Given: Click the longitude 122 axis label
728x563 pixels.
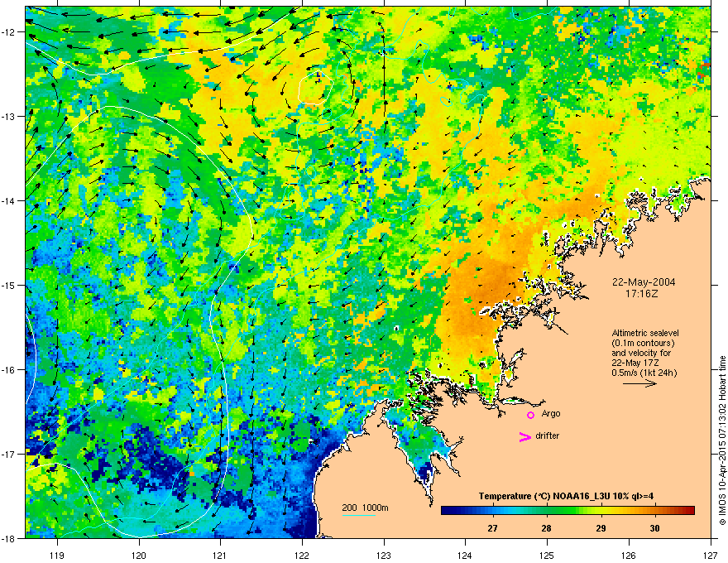Looking at the screenshot, I should click(x=302, y=555).
